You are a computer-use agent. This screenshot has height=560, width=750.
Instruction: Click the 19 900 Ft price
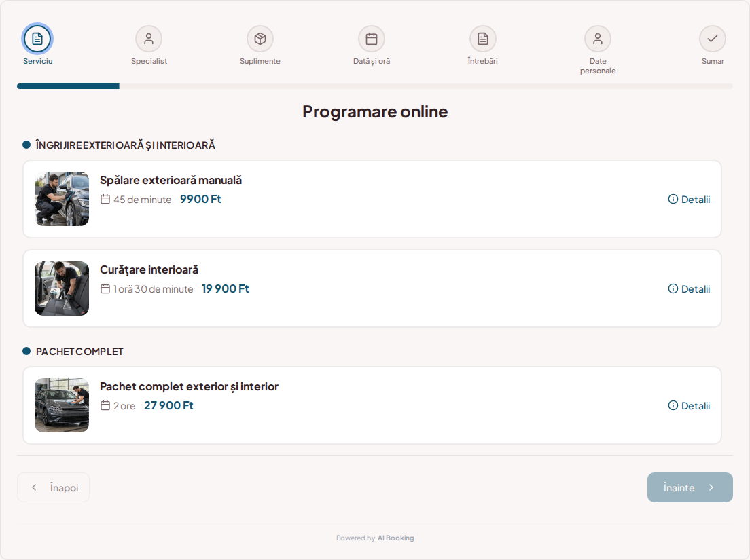(226, 288)
